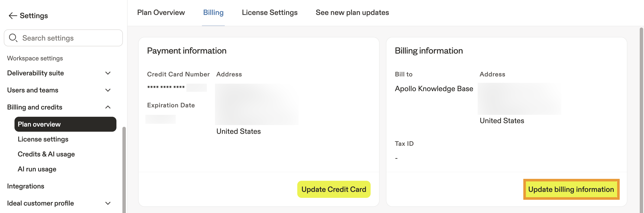The height and width of the screenshot is (213, 644).
Task: Collapse the Billing and credits section
Action: [x=108, y=107]
